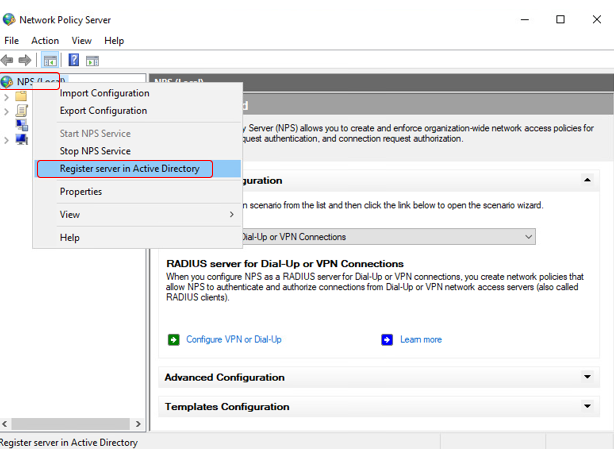Minimize the Network Policy Server window
Screen dimensions: 614x450
(x=525, y=19)
